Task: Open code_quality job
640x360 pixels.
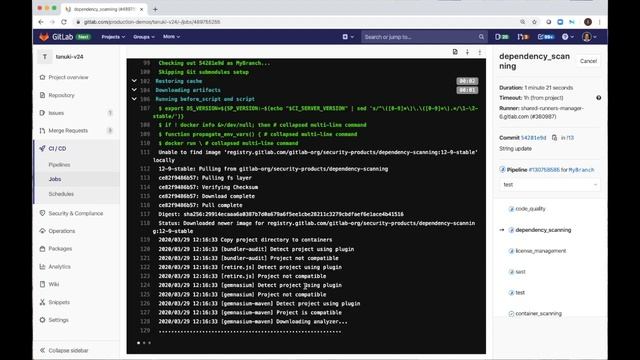Action: click(530, 209)
